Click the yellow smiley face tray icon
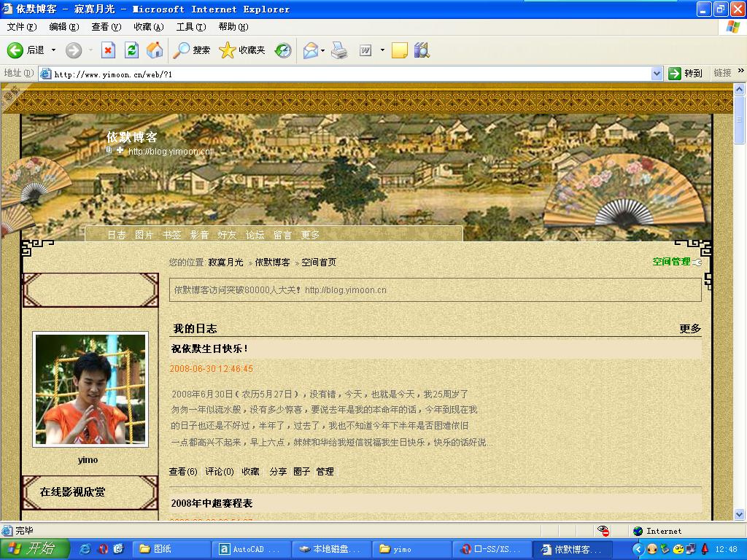This screenshot has width=747, height=560. coord(678,549)
